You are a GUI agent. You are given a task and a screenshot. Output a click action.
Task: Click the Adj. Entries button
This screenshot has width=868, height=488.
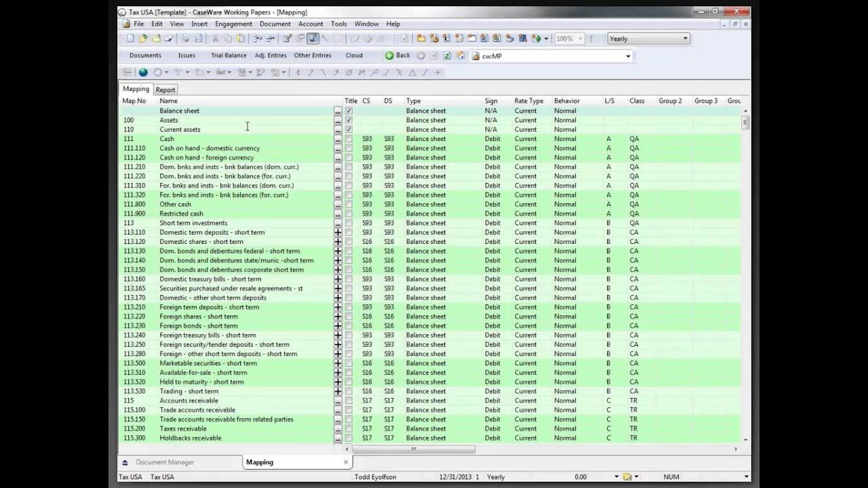click(271, 56)
